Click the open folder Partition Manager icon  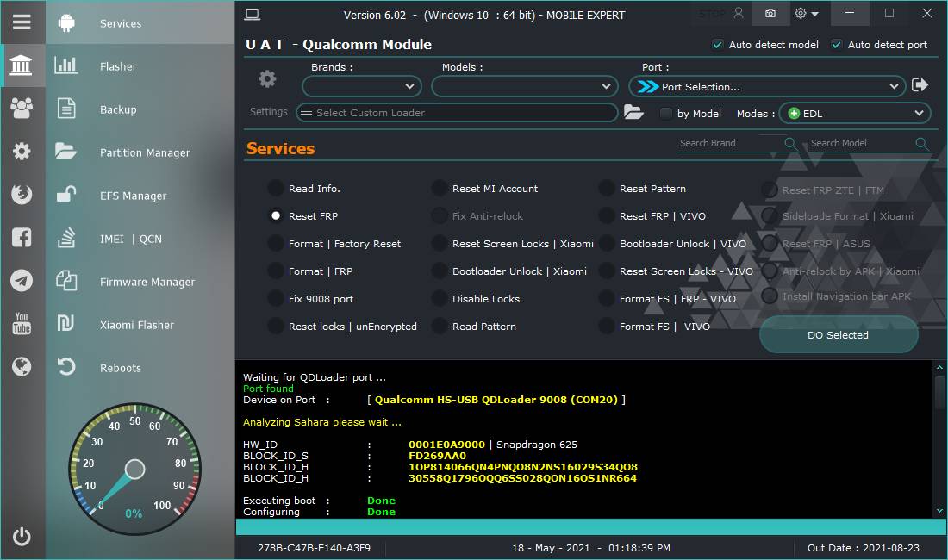point(65,151)
